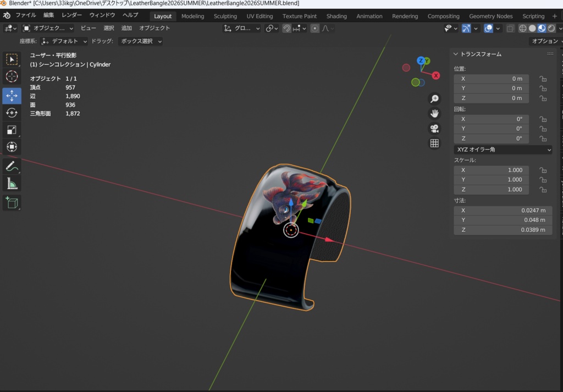The image size is (563, 392).
Task: Open the オプション dropdown
Action: point(545,41)
